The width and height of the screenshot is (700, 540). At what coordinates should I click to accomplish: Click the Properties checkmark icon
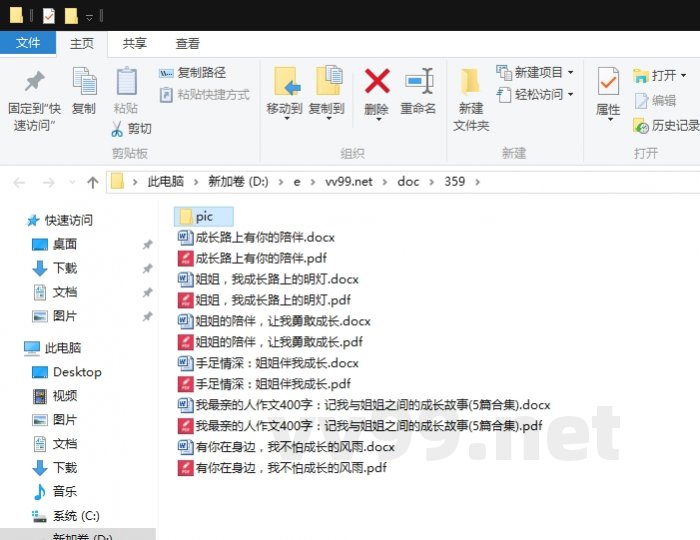608,81
